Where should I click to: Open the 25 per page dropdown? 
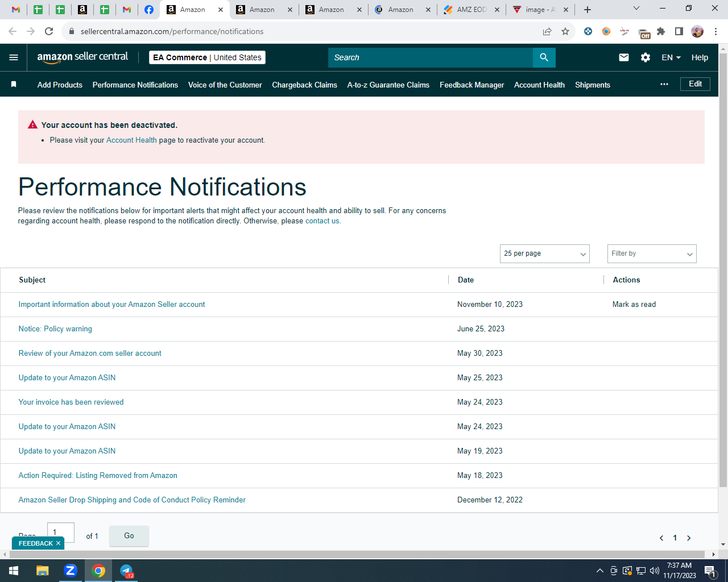(545, 253)
